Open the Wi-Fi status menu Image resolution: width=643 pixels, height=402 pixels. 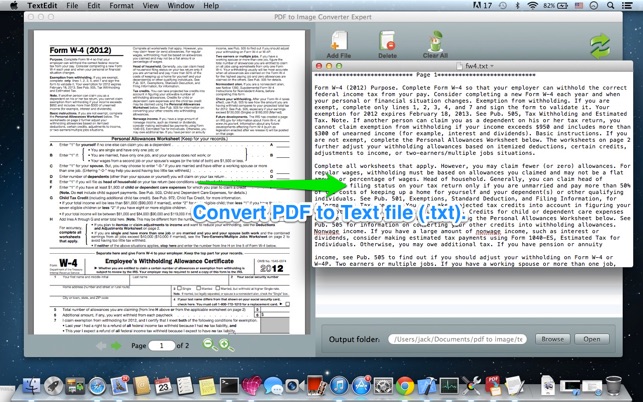[x=532, y=5]
